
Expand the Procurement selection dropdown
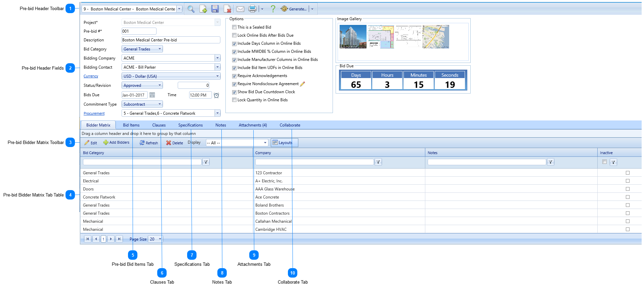[x=217, y=113]
